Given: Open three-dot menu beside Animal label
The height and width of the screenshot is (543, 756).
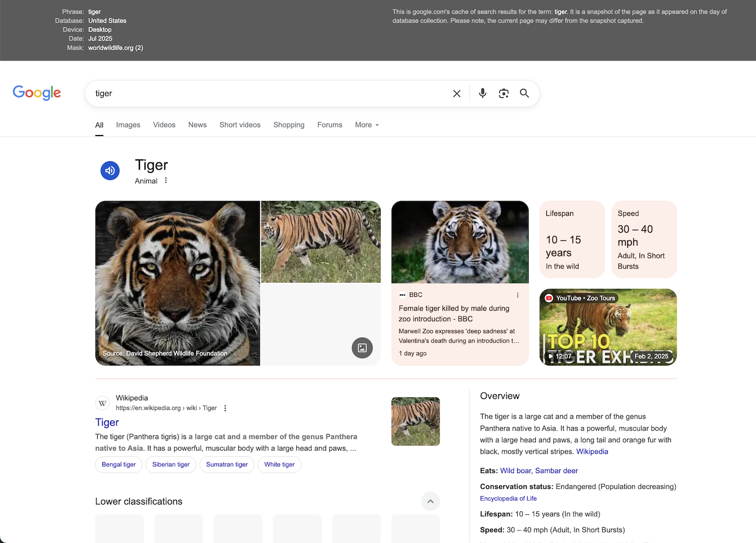Looking at the screenshot, I should coord(166,181).
